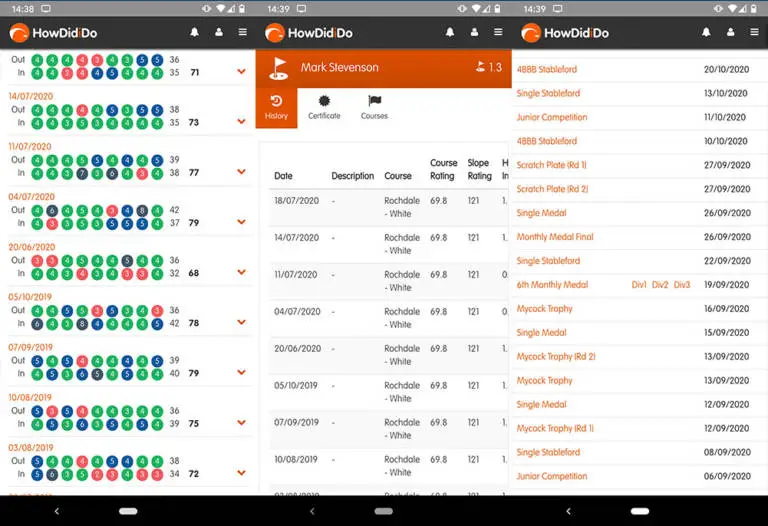768x526 pixels.
Task: Expand the 11/07/2020 round scoring 77
Action: [241, 172]
